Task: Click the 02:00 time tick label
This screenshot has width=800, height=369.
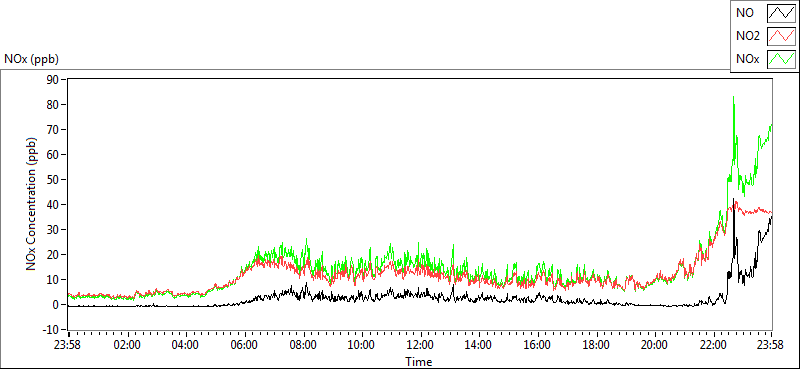Action: [127, 344]
